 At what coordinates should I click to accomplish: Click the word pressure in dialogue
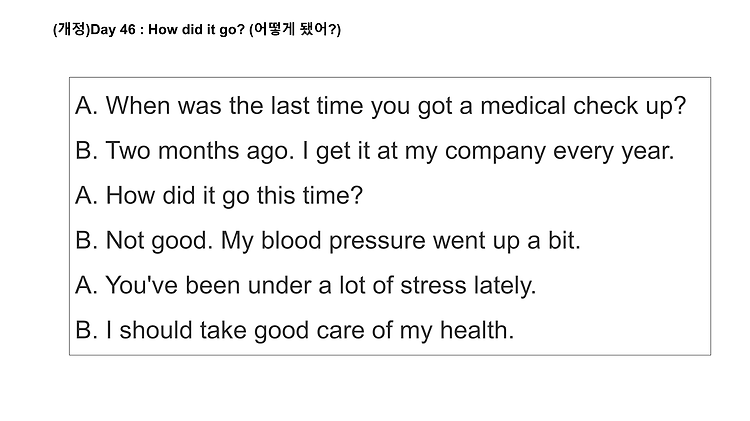point(376,242)
